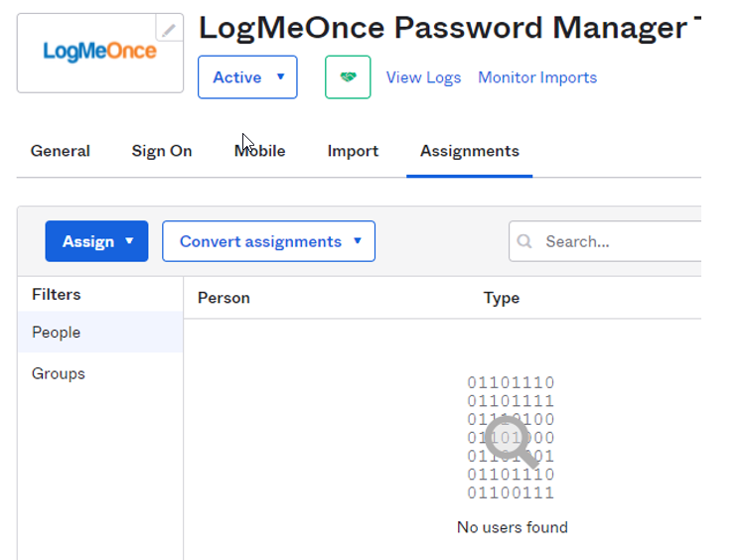Click the LogMeOnce logo thumbnail
Screen dimensions: 748x560
[100, 53]
